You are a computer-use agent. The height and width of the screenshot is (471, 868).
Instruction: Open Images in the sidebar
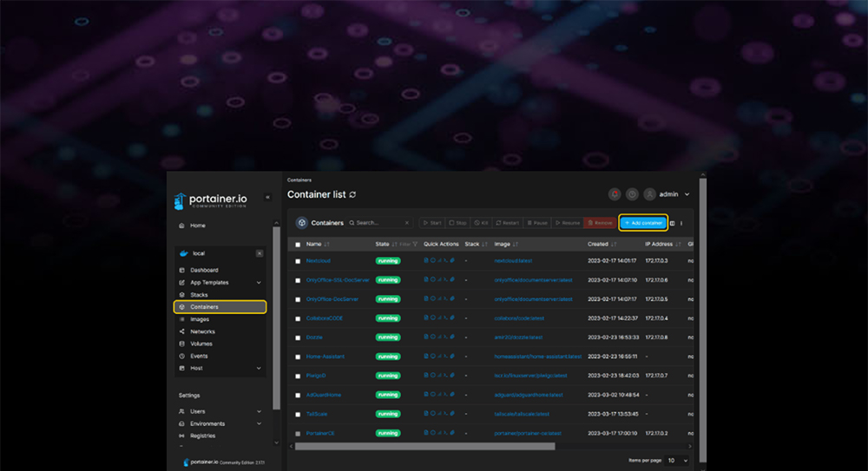coord(200,319)
